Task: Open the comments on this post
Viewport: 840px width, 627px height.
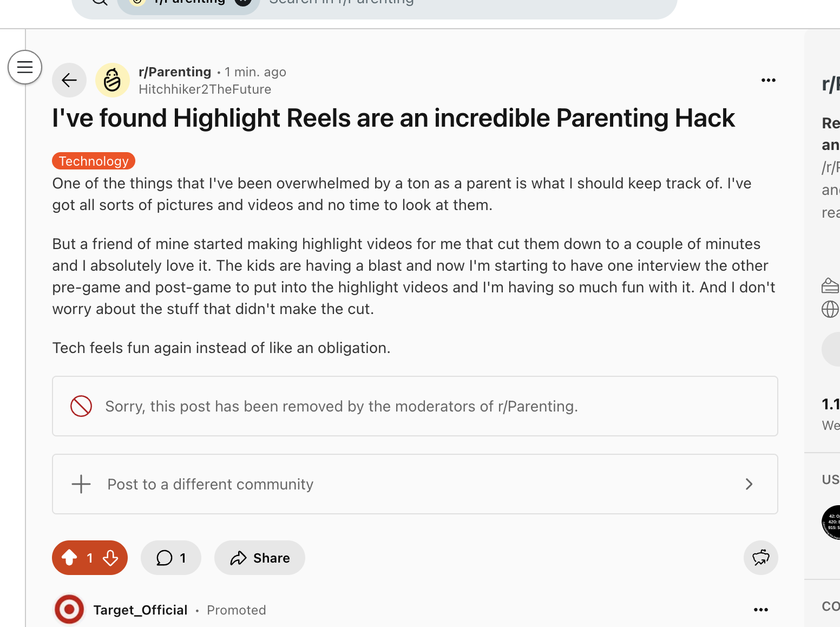Action: (171, 558)
